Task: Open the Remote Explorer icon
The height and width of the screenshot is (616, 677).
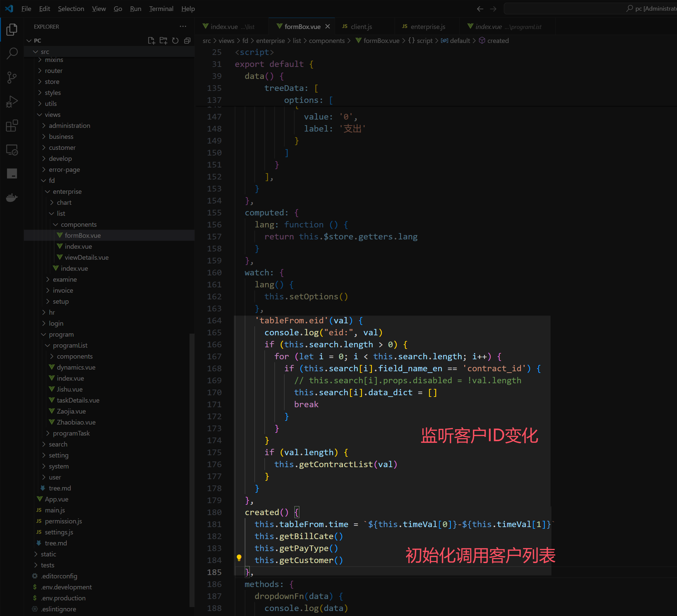Action: [x=12, y=150]
